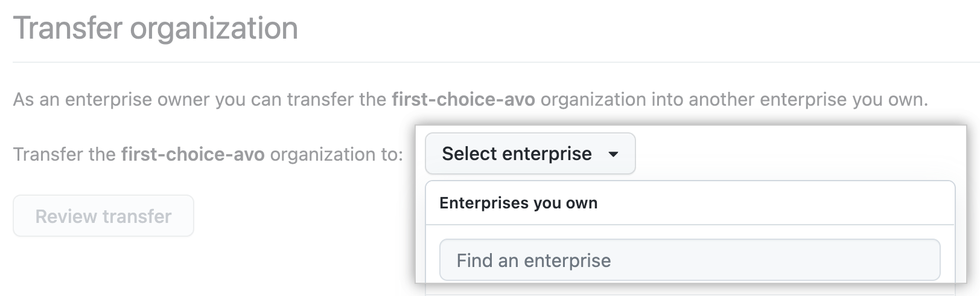
Task: Click the 'Find an enterprise' placeholder text
Action: [533, 260]
